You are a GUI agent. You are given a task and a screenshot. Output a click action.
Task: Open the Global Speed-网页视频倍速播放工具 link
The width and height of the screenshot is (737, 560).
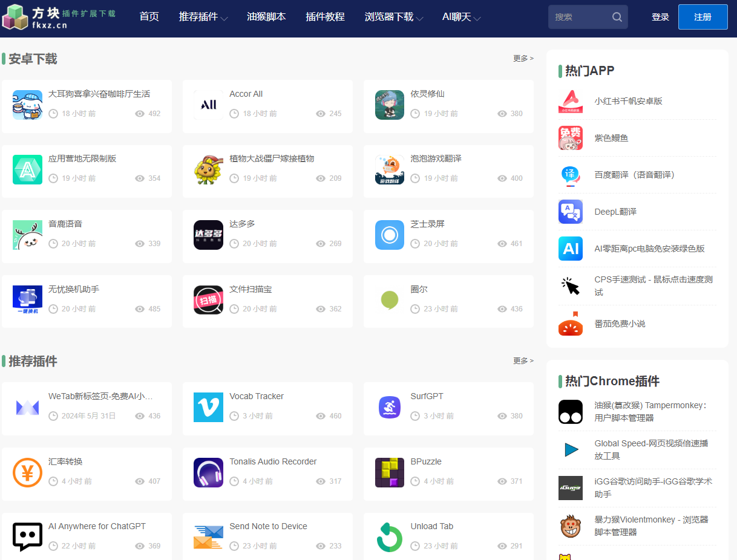(x=651, y=450)
